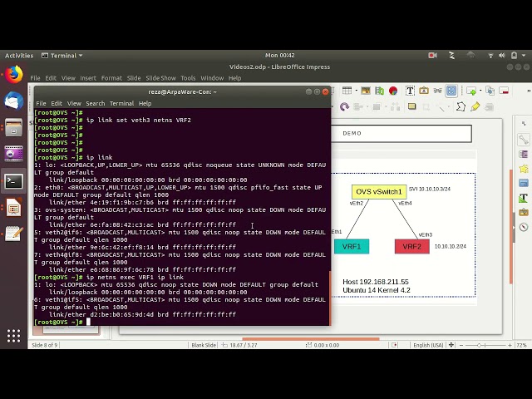This screenshot has height=399, width=532.
Task: Open the system menu arrow in top bar
Action: click(524, 56)
